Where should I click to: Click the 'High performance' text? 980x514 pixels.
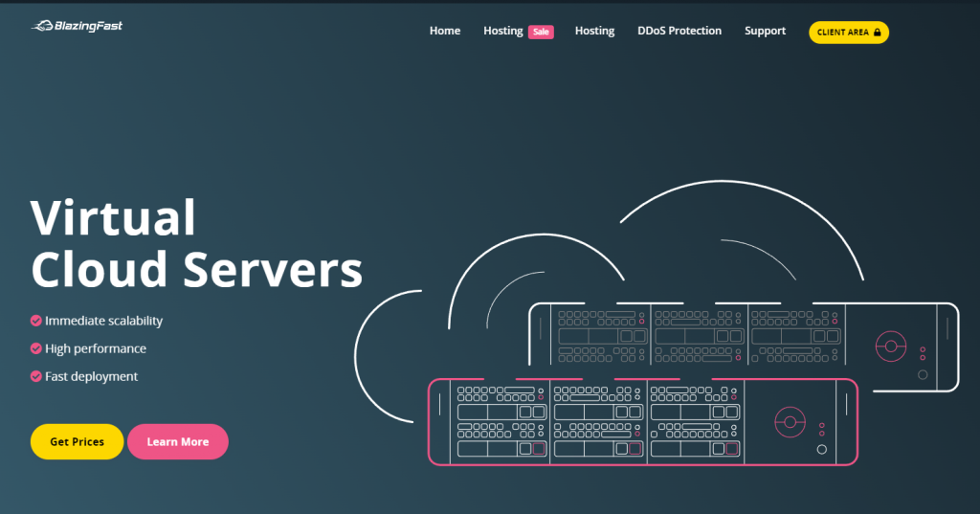(x=96, y=348)
